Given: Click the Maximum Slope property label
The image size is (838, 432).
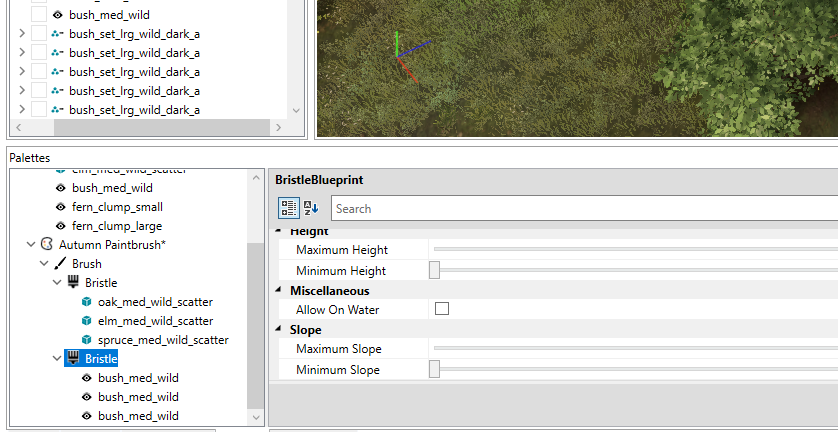Looking at the screenshot, I should point(339,349).
